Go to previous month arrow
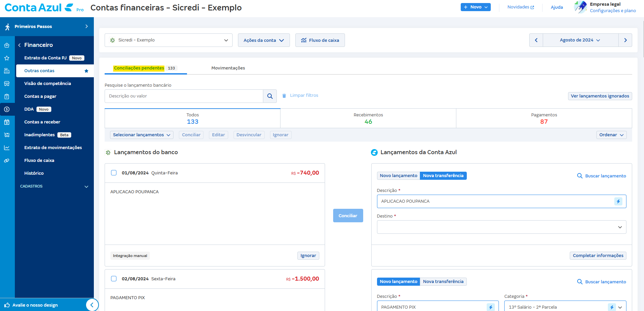The width and height of the screenshot is (644, 311). click(536, 40)
